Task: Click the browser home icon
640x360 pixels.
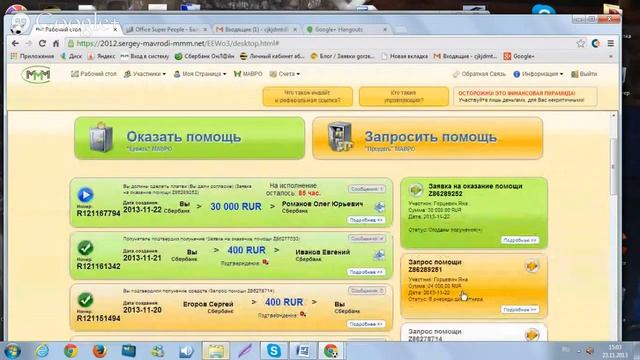Action: coord(56,43)
